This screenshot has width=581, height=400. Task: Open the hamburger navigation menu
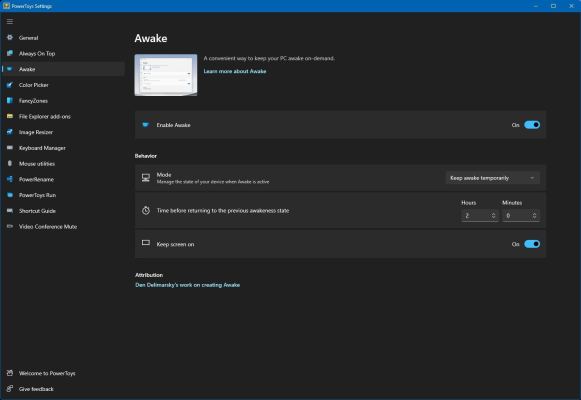point(10,21)
